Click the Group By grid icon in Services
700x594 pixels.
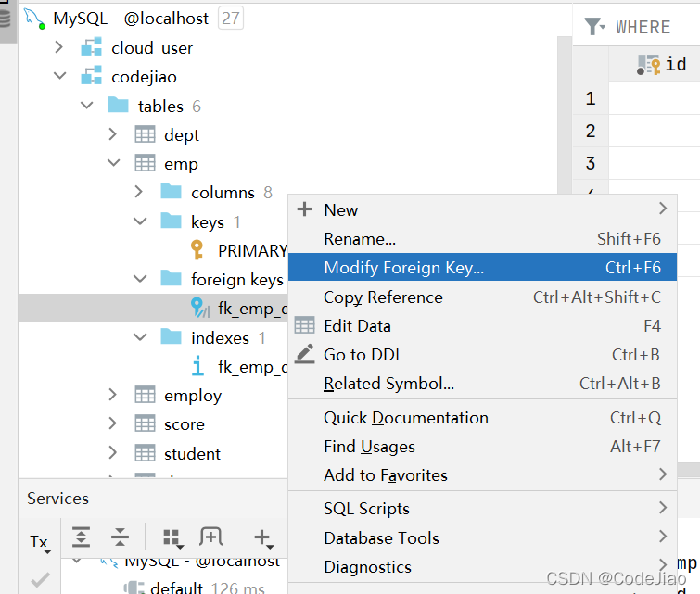click(172, 538)
